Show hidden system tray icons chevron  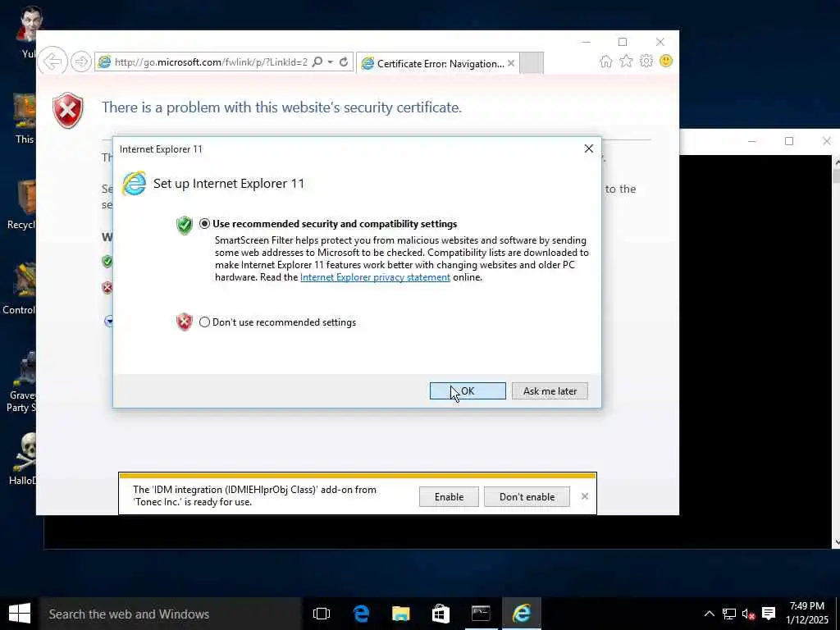click(710, 614)
